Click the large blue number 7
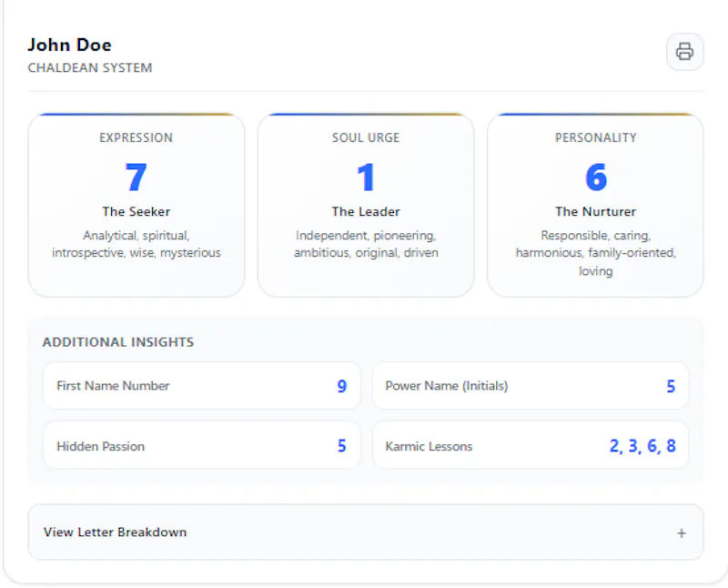728x588 pixels. [x=136, y=177]
